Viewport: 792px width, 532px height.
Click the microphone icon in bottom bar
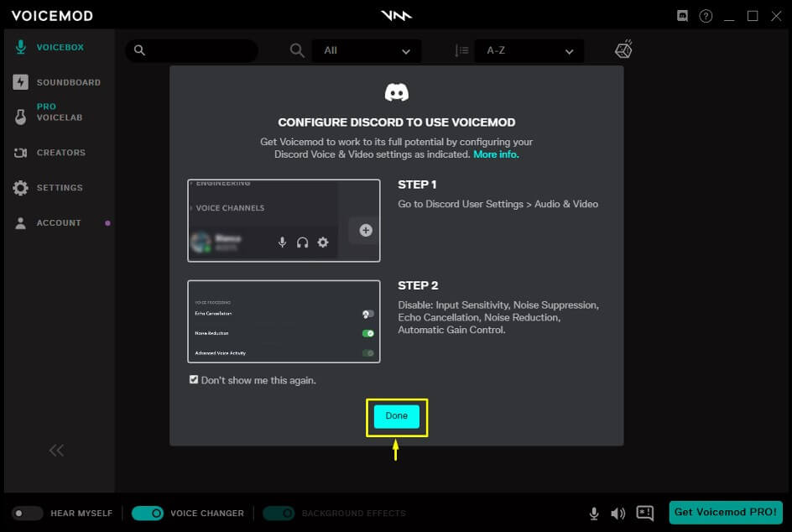coord(594,514)
